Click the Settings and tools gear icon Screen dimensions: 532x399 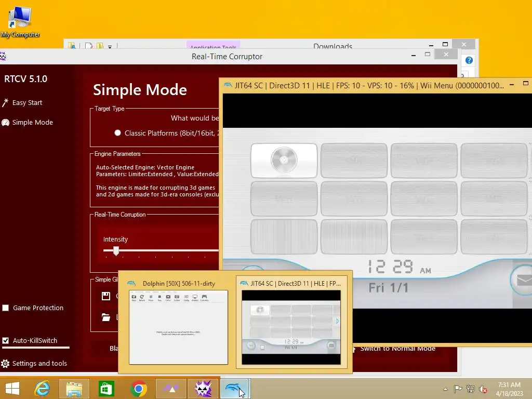click(x=5, y=364)
